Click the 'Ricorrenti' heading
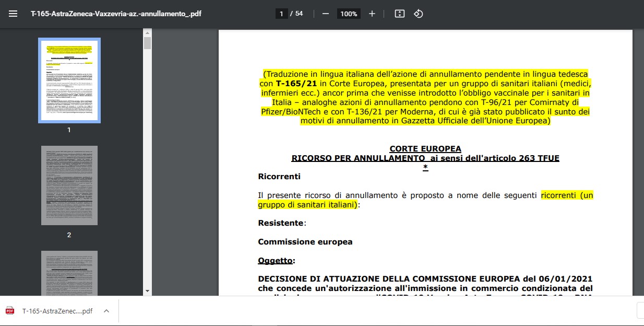The image size is (644, 326). [279, 177]
